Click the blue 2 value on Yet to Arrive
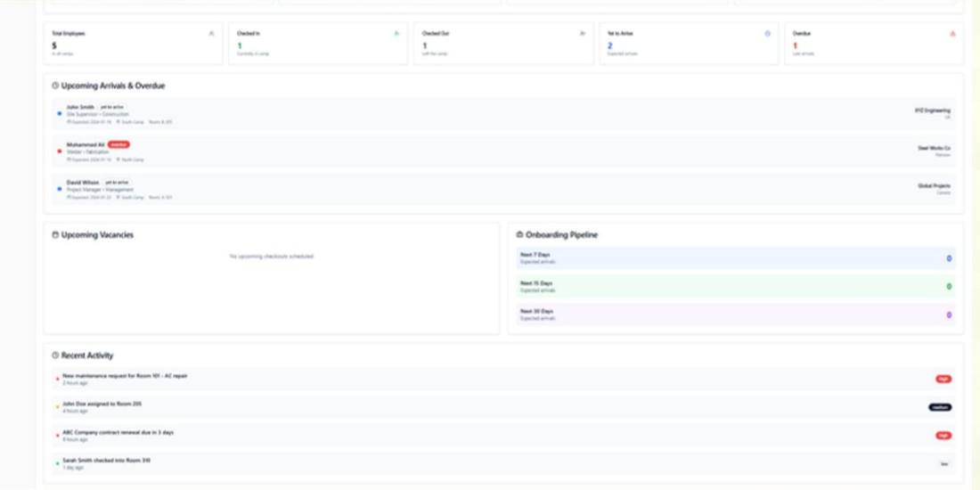This screenshot has width=980, height=490. pyautogui.click(x=610, y=45)
